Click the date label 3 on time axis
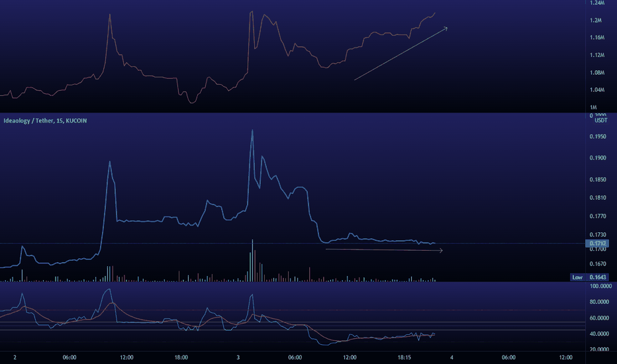617x364 pixels. (238, 357)
